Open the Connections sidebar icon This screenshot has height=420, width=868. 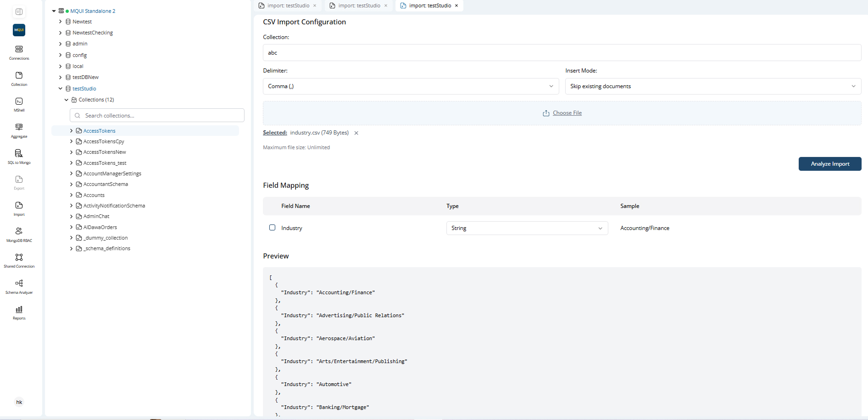pyautogui.click(x=19, y=50)
